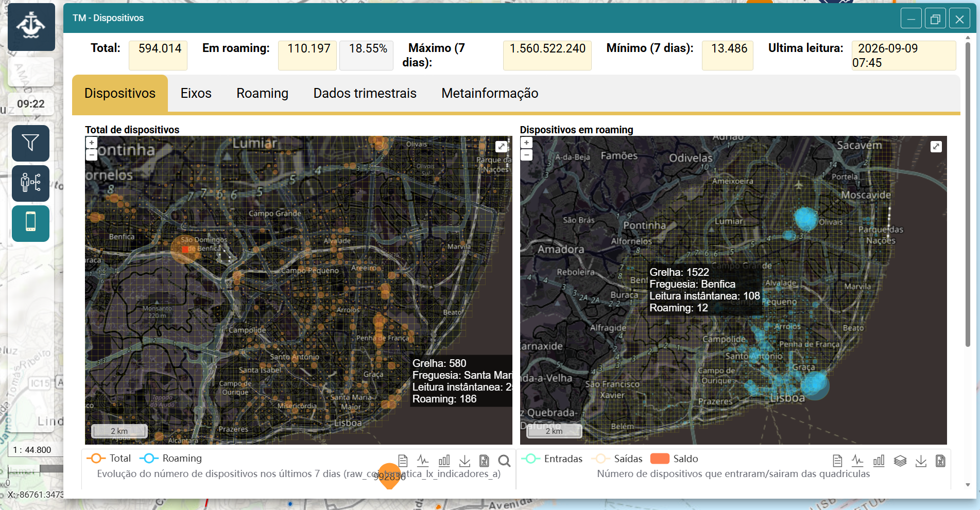980x510 pixels.
Task: Download entradas/saídas chart as image
Action: (x=921, y=461)
